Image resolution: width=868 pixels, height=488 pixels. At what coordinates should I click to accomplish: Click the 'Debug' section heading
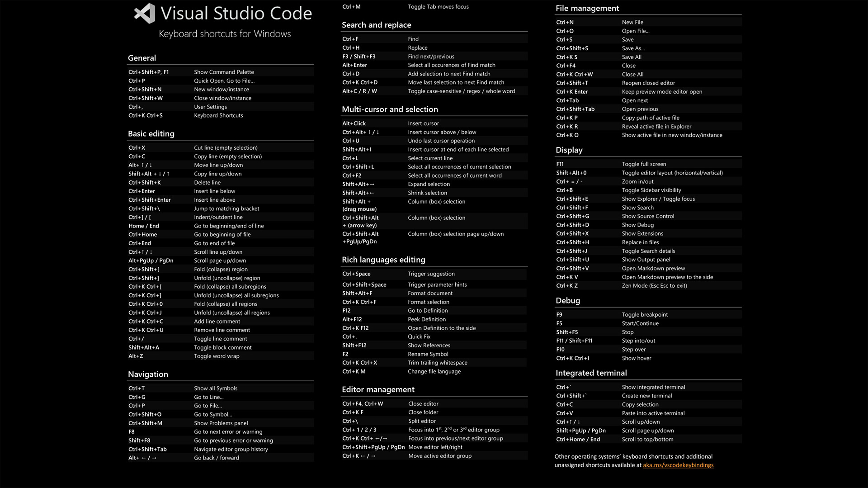click(x=568, y=301)
